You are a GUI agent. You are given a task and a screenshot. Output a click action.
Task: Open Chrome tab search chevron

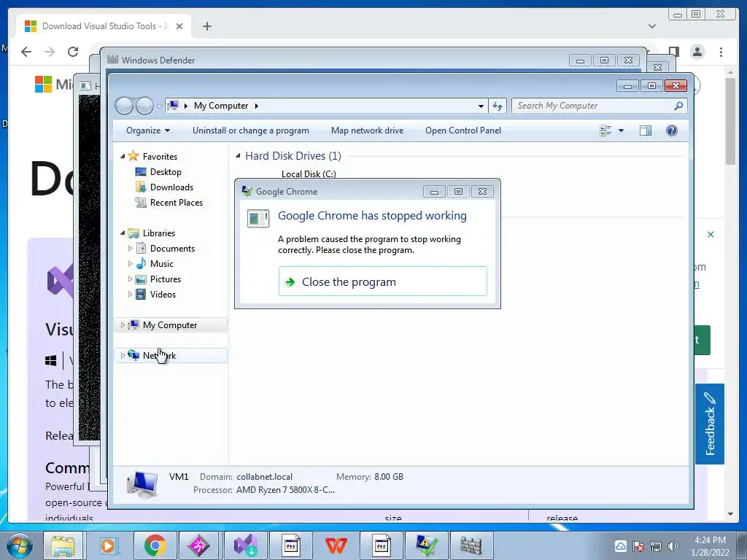(651, 26)
